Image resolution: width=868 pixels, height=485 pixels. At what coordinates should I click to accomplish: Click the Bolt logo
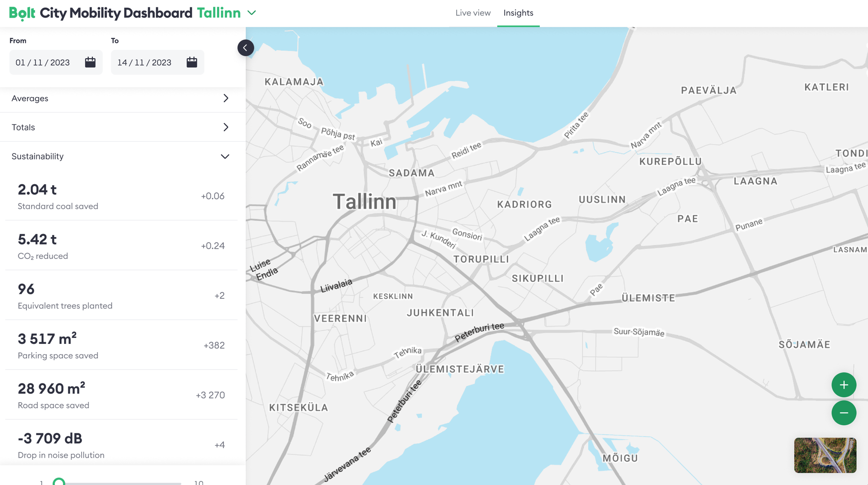[22, 13]
